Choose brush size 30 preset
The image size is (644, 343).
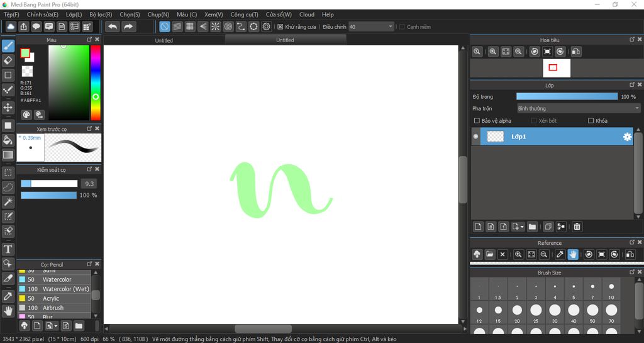click(555, 313)
